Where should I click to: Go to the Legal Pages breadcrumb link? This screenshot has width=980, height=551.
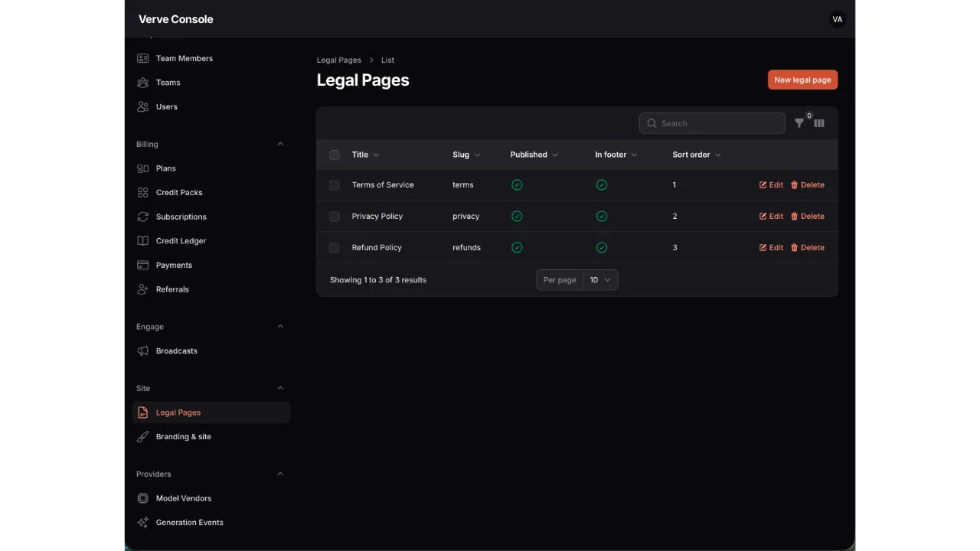coord(339,60)
